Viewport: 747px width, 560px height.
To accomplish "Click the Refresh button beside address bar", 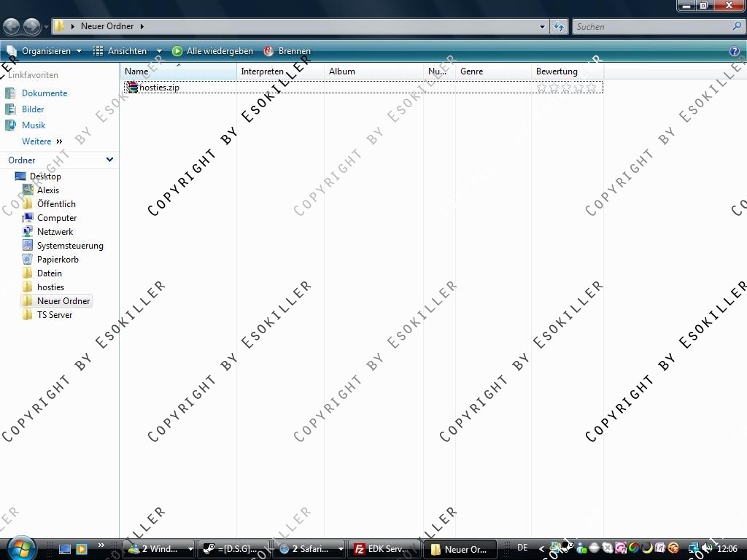I will [559, 26].
